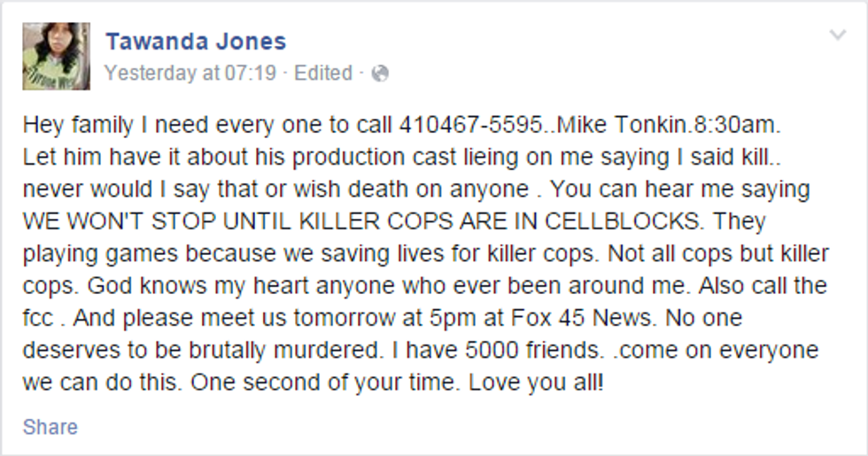This screenshot has height=456, width=868.
Task: Click the opening words 'Hey family'
Action: 78,126
